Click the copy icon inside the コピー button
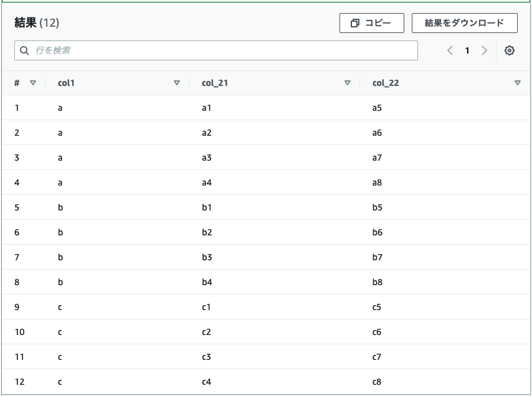The image size is (532, 396). tap(355, 22)
